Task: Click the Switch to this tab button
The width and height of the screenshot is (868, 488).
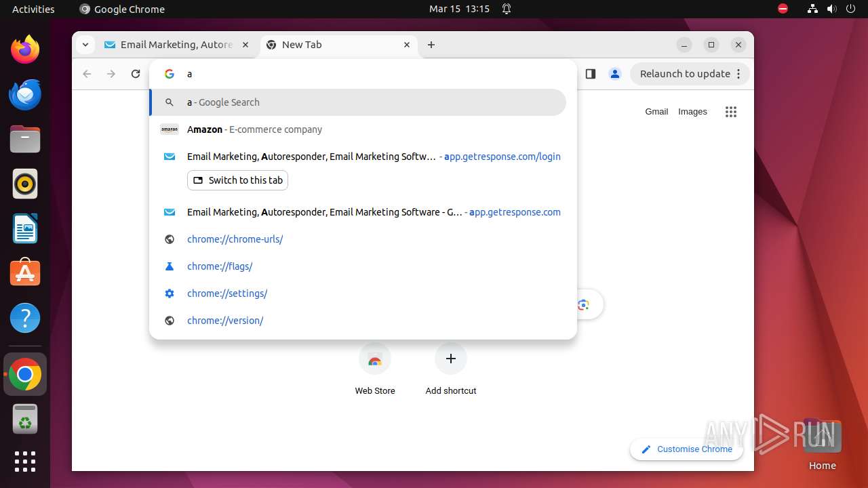Action: [237, 180]
